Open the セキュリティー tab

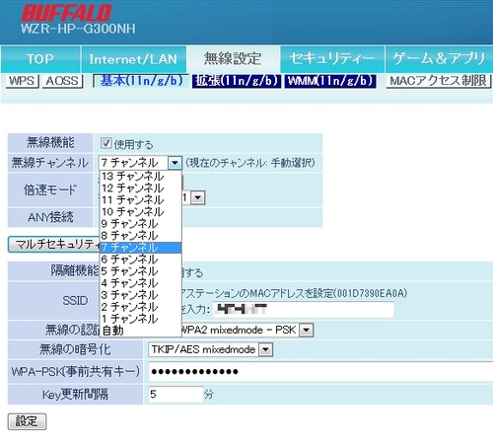pos(332,59)
